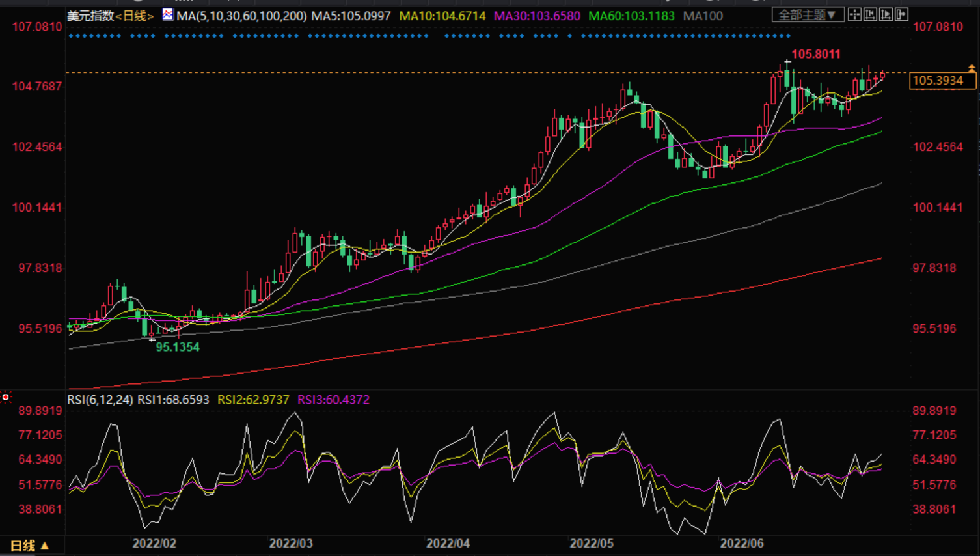
Task: Expand the 日线 period selector at bottom left
Action: 30,546
